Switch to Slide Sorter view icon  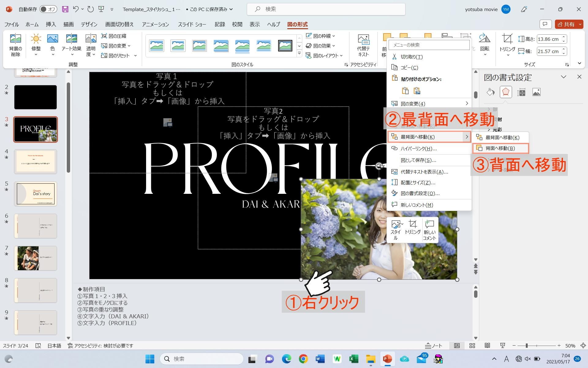472,346
